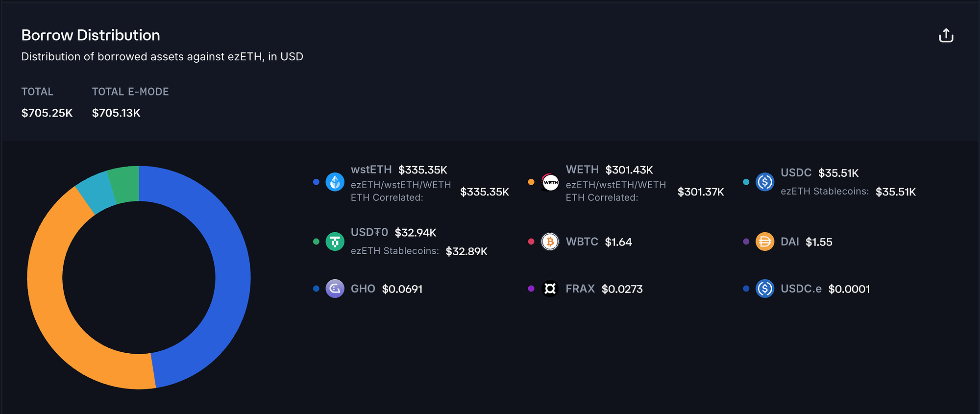Click the FRAX token icon
The image size is (980, 414).
point(550,289)
